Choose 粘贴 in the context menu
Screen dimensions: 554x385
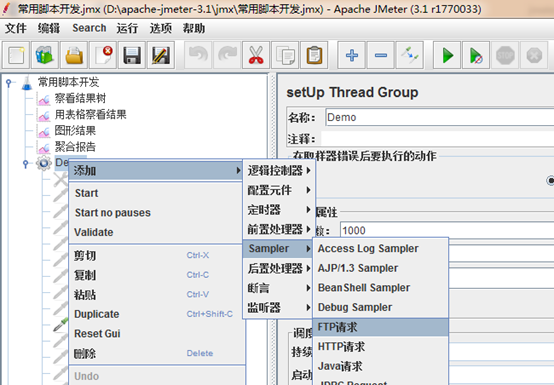click(155, 294)
